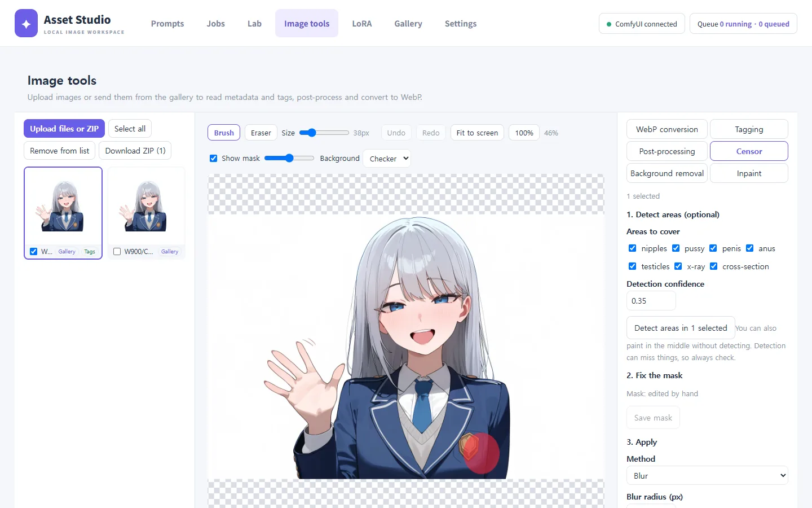This screenshot has height=508, width=812.
Task: Click the Detection confidence input field
Action: pyautogui.click(x=651, y=301)
